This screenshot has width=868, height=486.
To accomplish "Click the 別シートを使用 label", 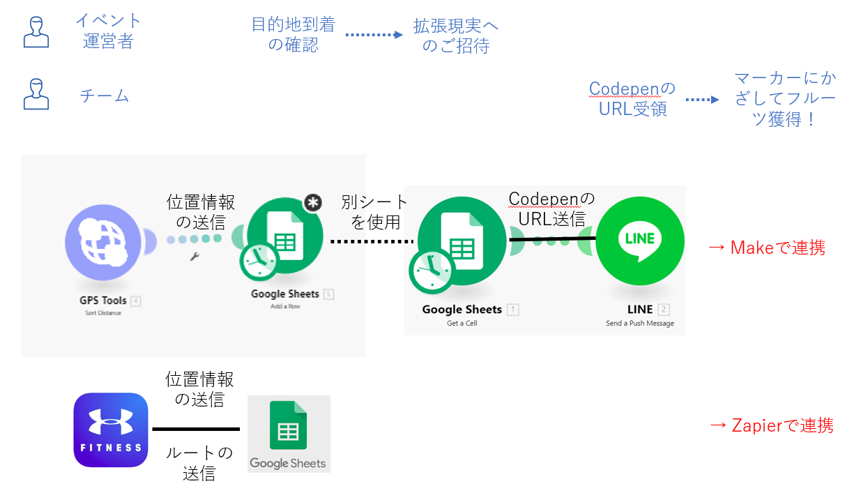I will tap(374, 212).
